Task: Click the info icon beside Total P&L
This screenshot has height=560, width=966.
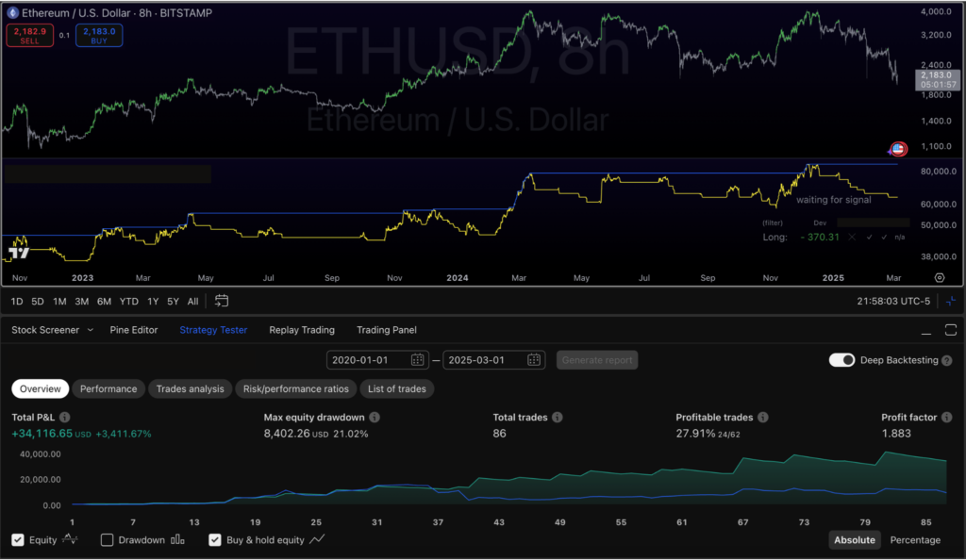Action: [x=65, y=417]
